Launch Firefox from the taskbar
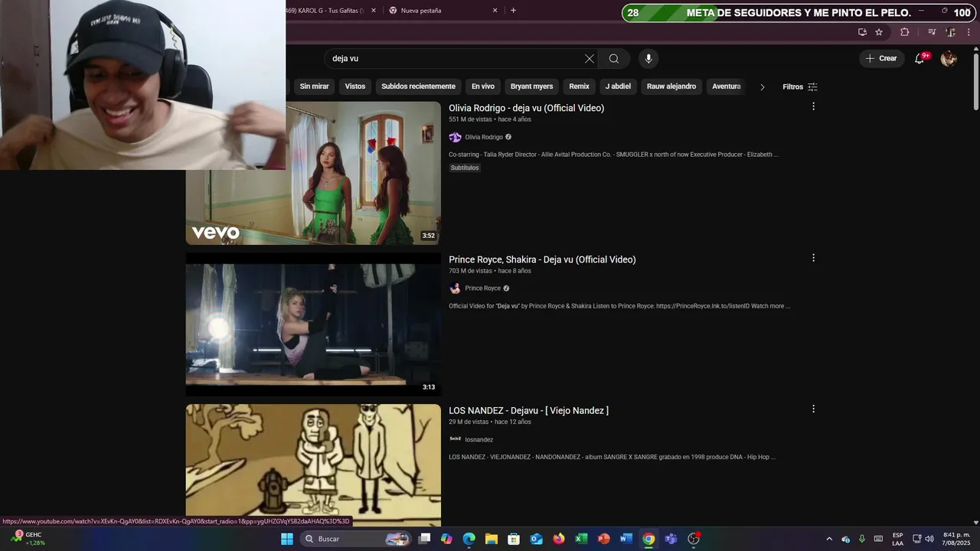Screen dimensions: 980x551 [559, 539]
